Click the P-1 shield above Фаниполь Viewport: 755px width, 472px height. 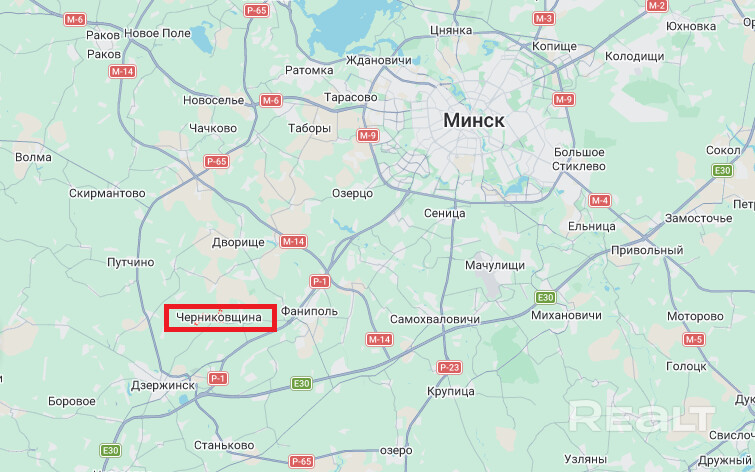point(320,281)
